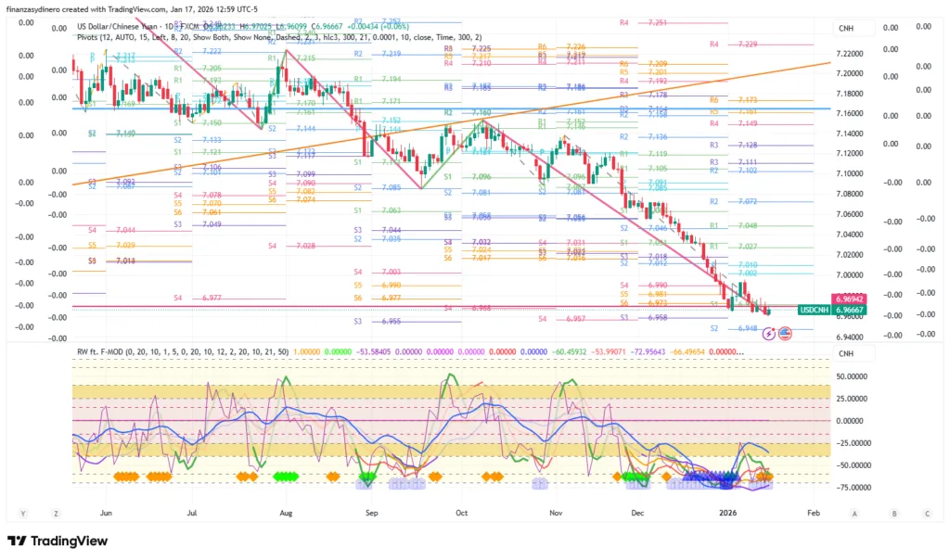950x560 pixels.
Task: Click the US flag economic event icon
Action: [x=784, y=333]
